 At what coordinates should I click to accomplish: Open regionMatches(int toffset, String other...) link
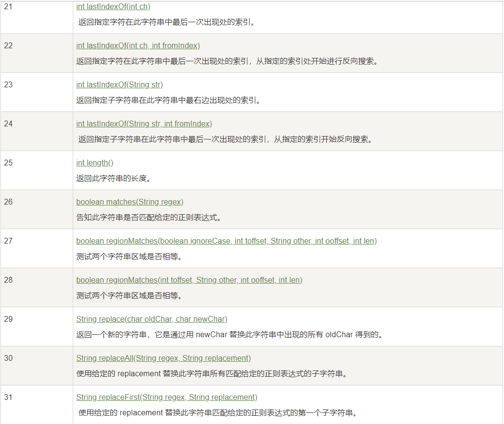click(x=189, y=280)
